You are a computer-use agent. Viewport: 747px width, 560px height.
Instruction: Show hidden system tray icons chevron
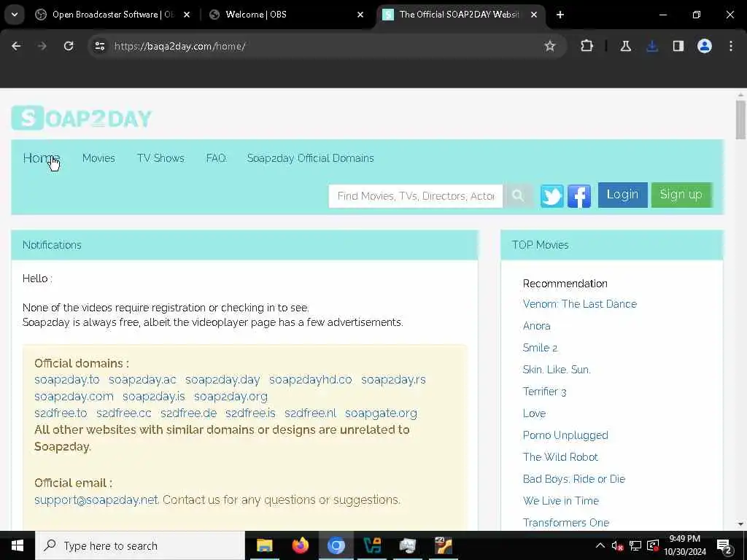tap(600, 545)
